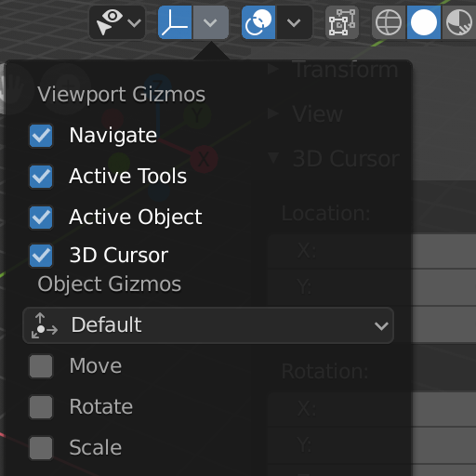476x476 pixels.
Task: Switch to Material Preview shading
Action: click(459, 22)
